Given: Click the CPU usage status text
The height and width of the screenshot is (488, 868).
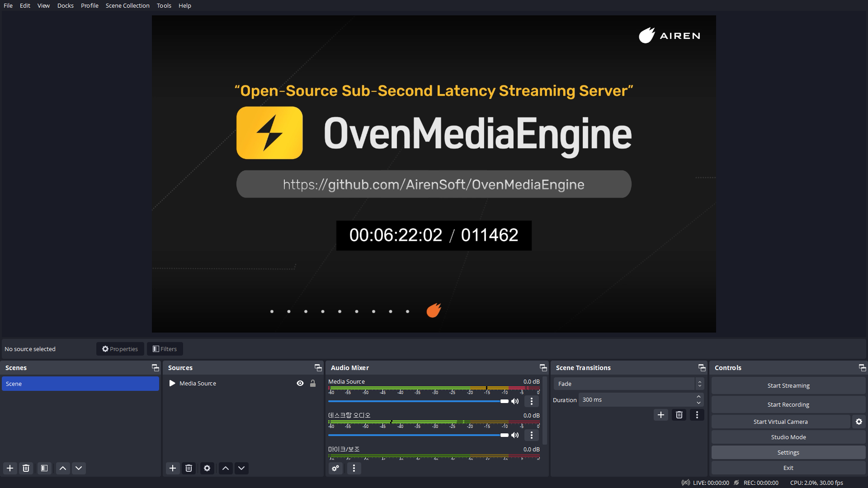Looking at the screenshot, I should tap(816, 483).
